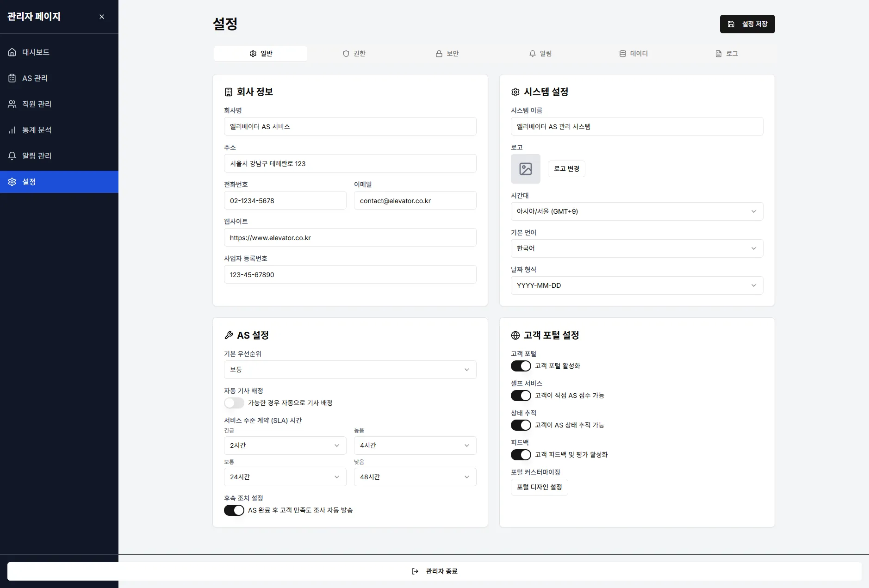Click the wrench icon next to AS 설정
Viewport: 869px width, 588px height.
pos(229,335)
